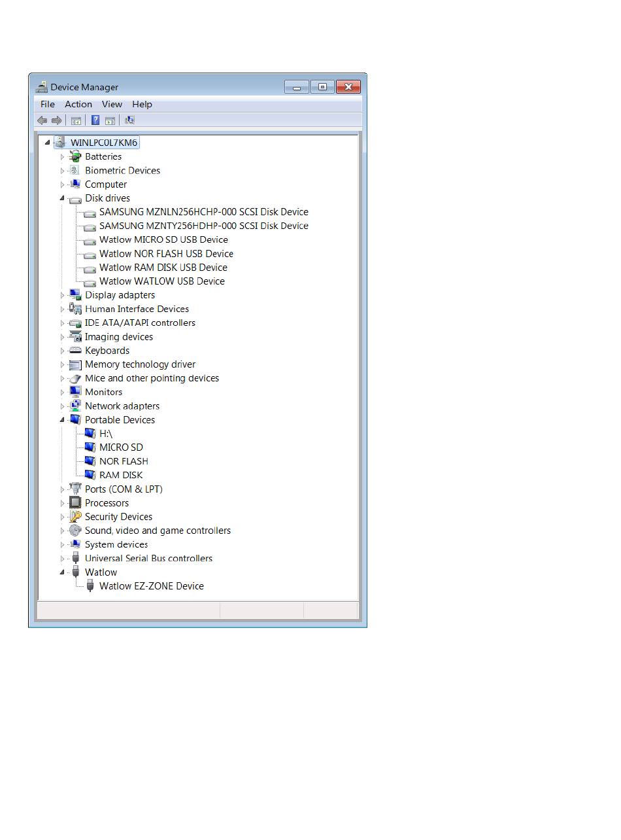Click the Forward arrow toolbar icon

pos(57,120)
